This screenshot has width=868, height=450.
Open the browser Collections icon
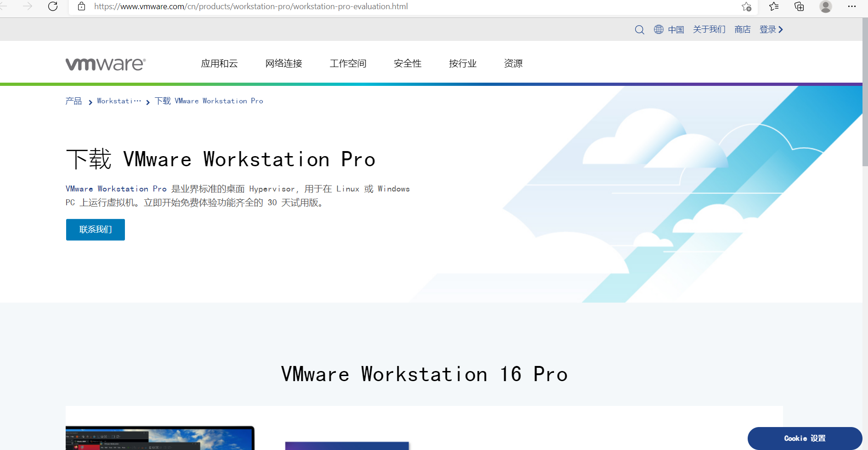(799, 6)
